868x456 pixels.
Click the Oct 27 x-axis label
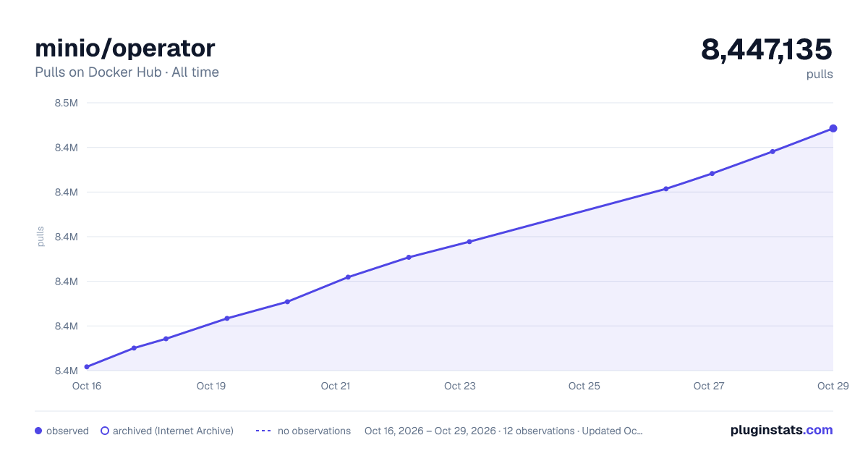pyautogui.click(x=709, y=386)
